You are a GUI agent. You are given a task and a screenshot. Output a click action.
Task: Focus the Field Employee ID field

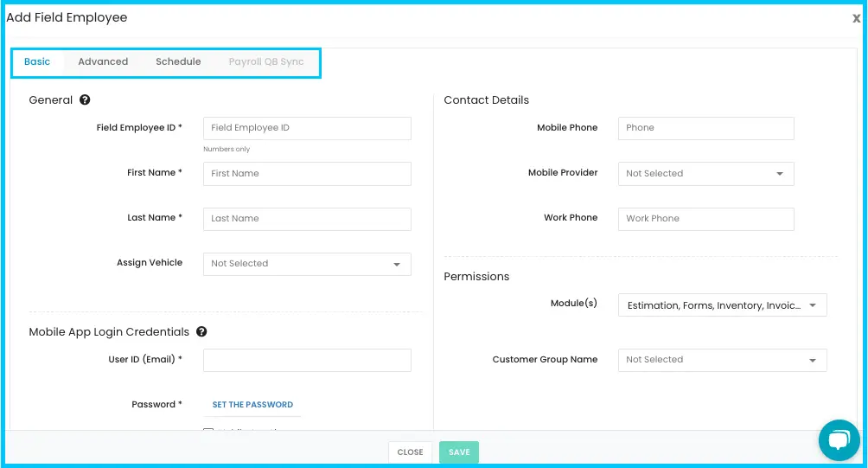[307, 128]
